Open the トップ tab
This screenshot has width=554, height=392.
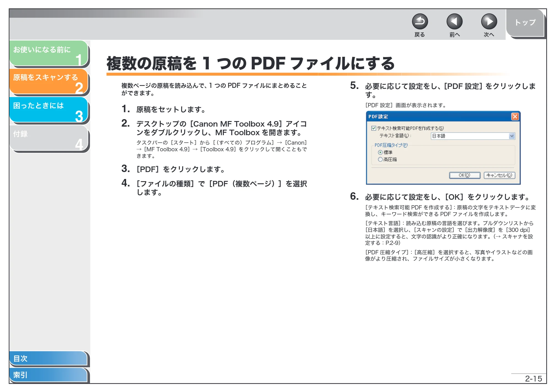pos(525,23)
